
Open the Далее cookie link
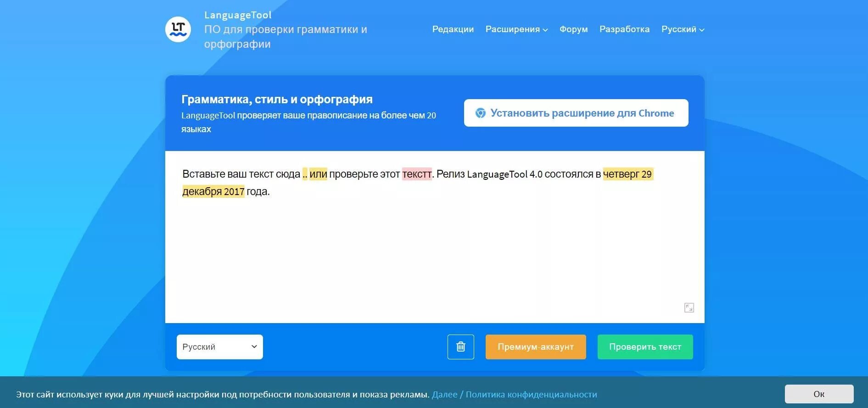point(444,395)
